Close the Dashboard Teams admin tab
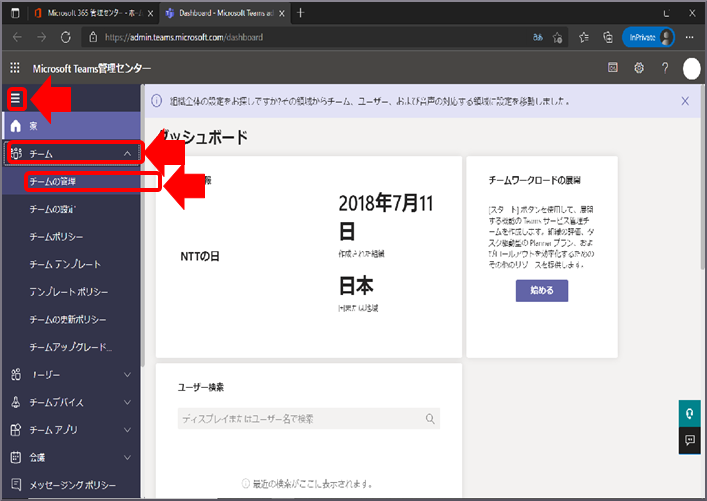The height and width of the screenshot is (501, 707). coord(281,14)
